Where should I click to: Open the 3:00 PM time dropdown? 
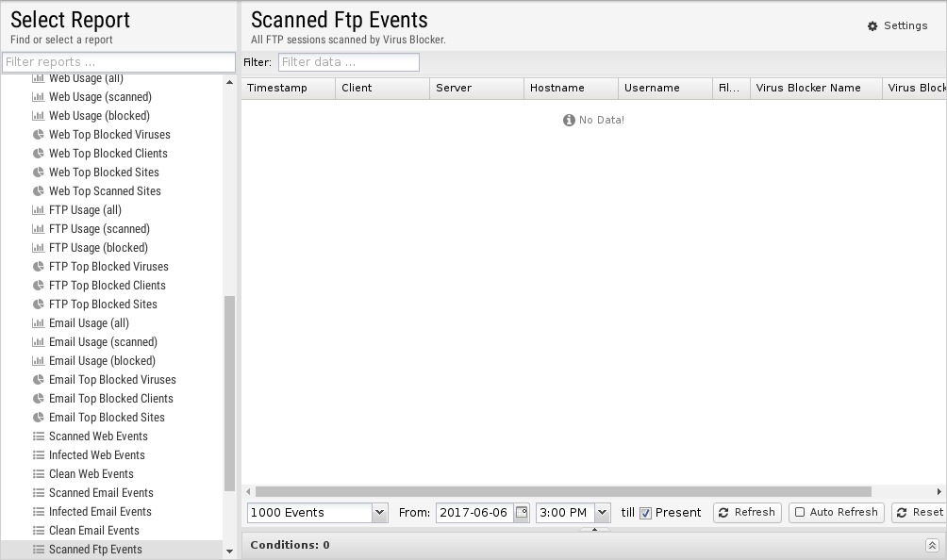(602, 512)
